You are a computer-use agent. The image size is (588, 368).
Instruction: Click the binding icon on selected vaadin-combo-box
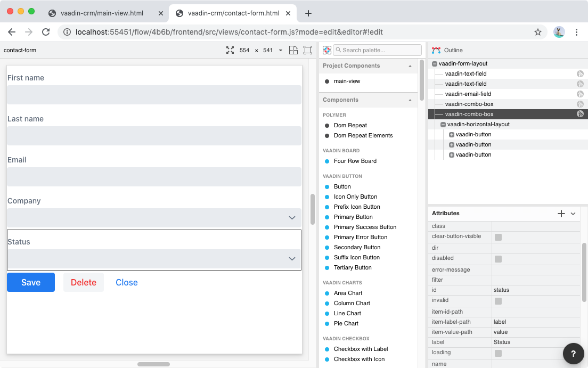tap(580, 113)
